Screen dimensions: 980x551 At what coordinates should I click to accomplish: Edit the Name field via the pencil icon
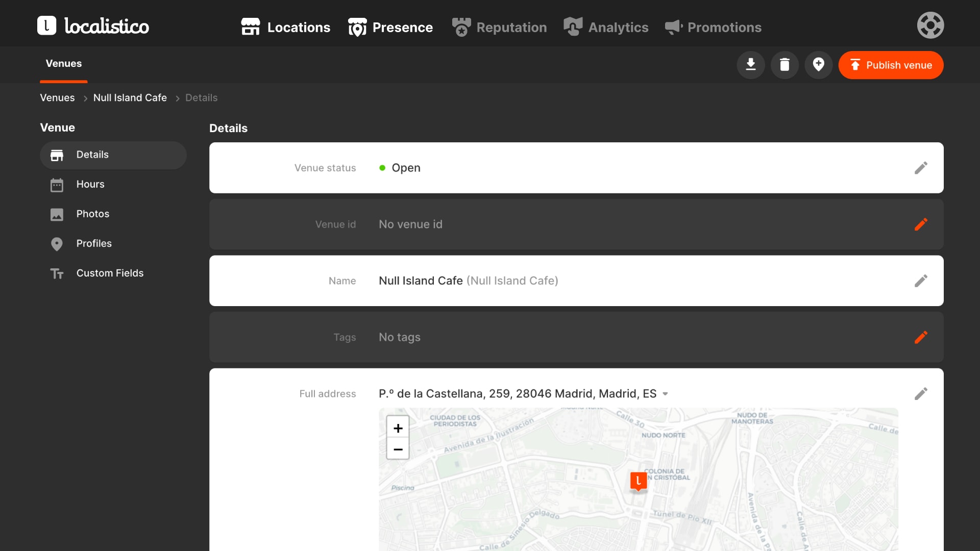point(921,281)
